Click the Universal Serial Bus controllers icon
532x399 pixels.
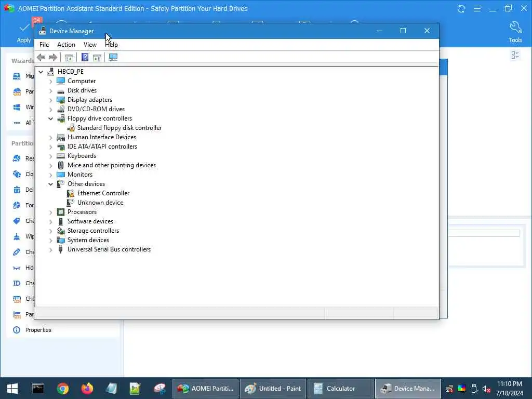click(61, 249)
